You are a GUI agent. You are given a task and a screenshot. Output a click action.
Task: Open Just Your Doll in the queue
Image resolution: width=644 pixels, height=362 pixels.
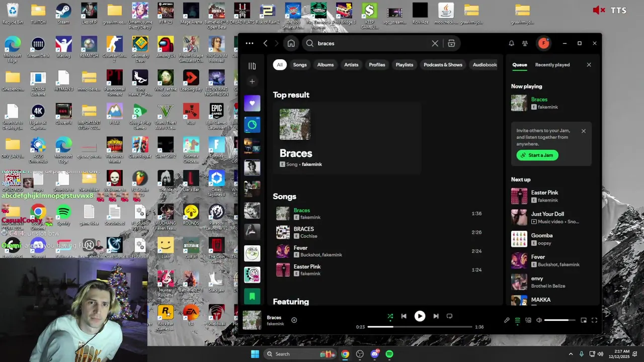[551, 218]
